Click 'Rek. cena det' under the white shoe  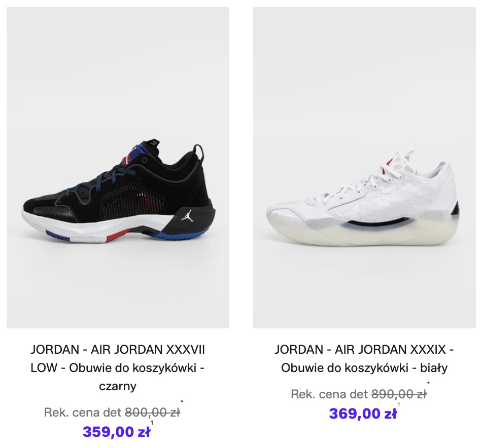[x=330, y=394]
